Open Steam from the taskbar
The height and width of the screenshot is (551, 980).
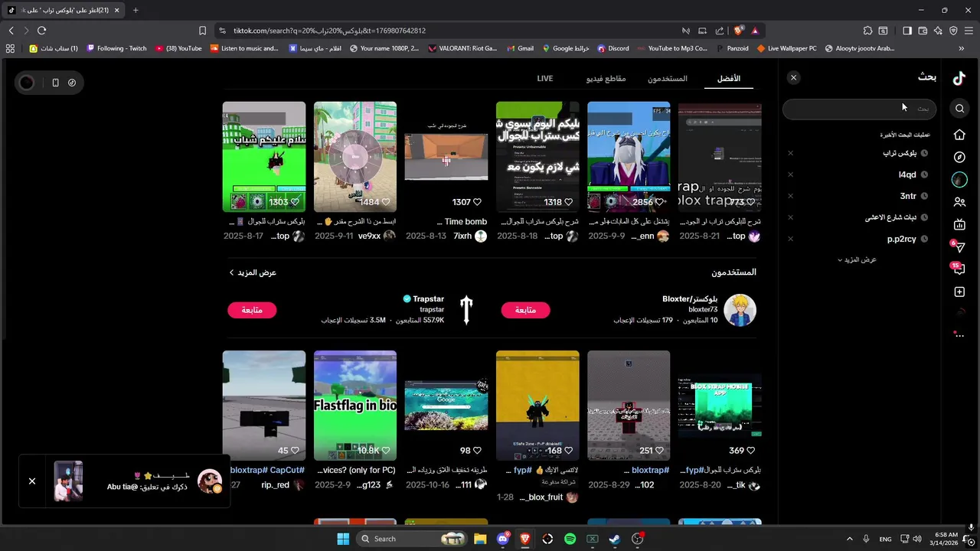[x=614, y=539]
